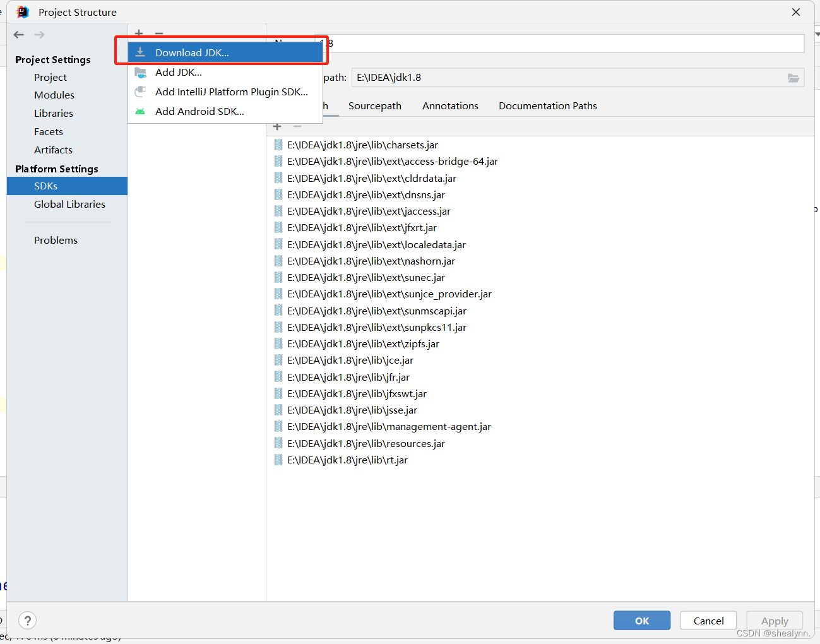Select Add Android SDK option
820x644 pixels.
coord(199,111)
